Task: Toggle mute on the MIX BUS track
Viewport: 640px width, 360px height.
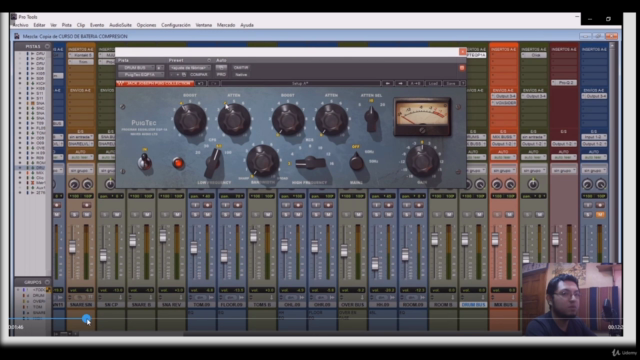Action: pyautogui.click(x=509, y=214)
